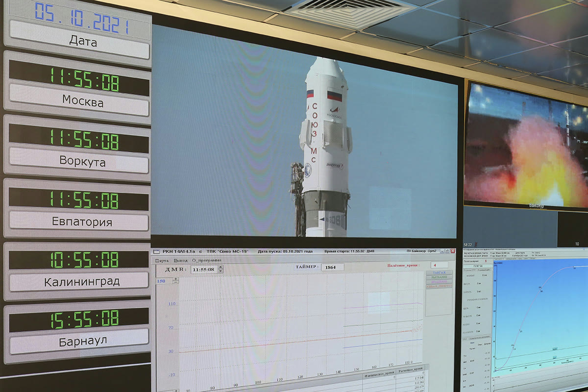Click the Барнаул clock label

[x=79, y=341]
